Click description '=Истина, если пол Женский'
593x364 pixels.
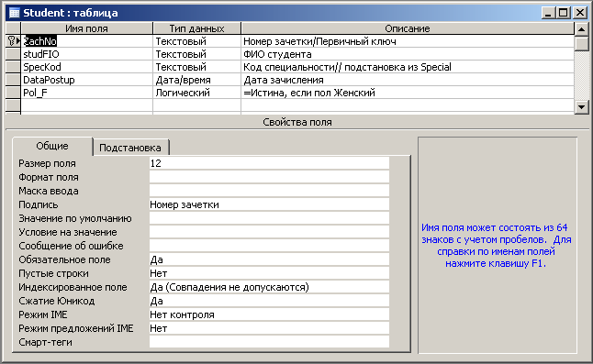point(408,93)
